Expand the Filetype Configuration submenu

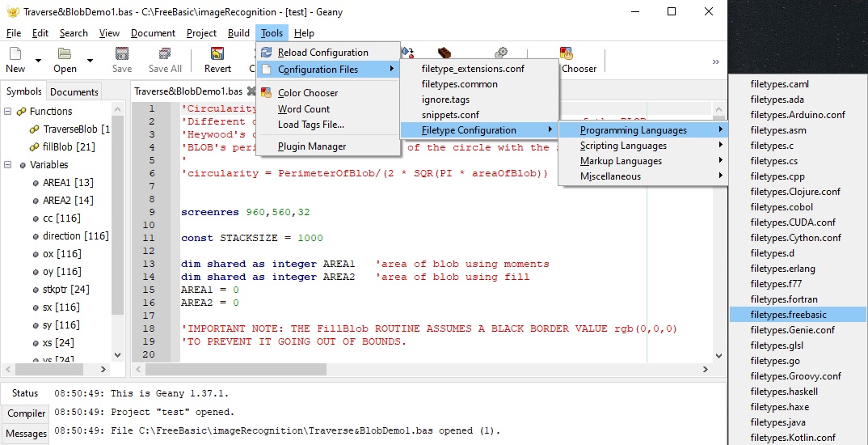click(479, 130)
